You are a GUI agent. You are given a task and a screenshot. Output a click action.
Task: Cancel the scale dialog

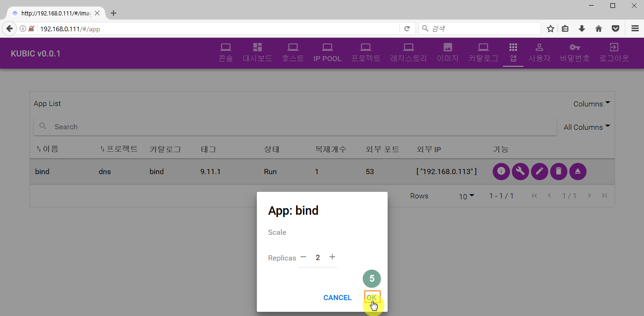coord(337,298)
